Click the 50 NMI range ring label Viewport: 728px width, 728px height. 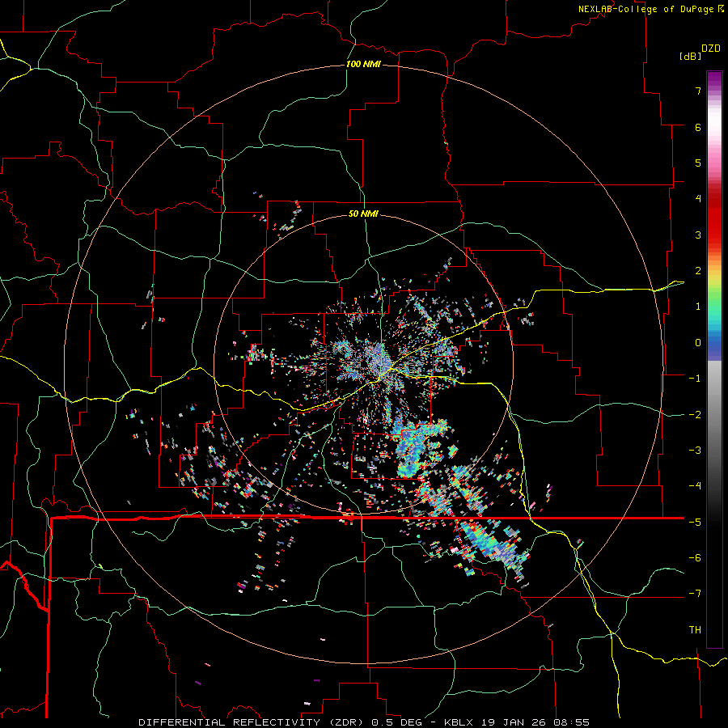coord(363,214)
